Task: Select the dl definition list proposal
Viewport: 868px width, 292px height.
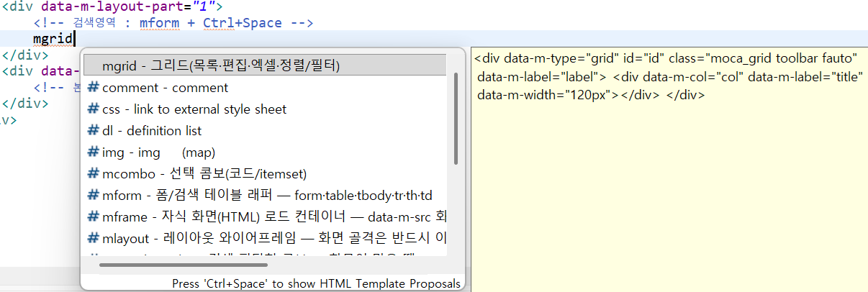Action: click(x=265, y=131)
